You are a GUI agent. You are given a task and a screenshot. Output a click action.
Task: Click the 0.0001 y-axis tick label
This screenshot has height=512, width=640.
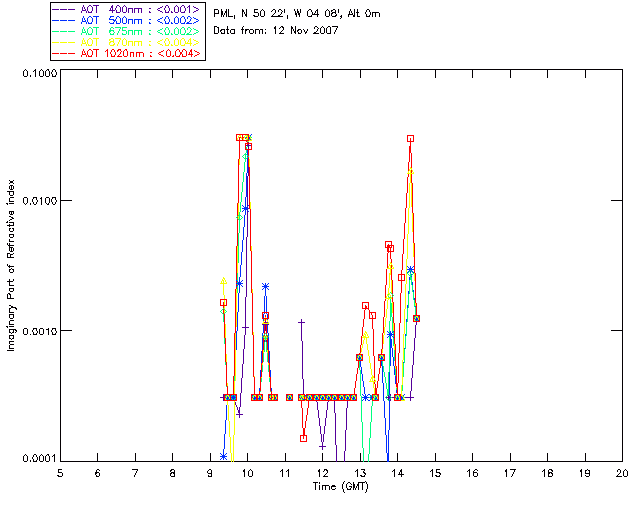[x=36, y=459]
